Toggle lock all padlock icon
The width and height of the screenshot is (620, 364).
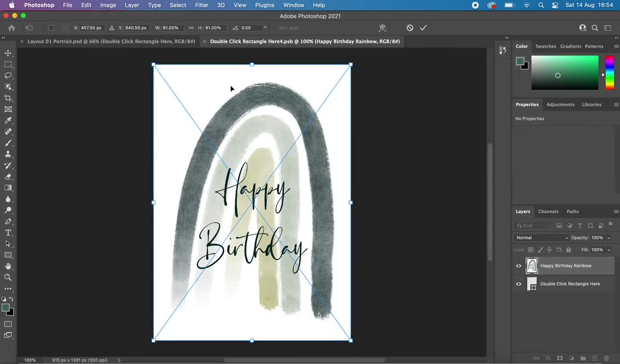pos(569,250)
